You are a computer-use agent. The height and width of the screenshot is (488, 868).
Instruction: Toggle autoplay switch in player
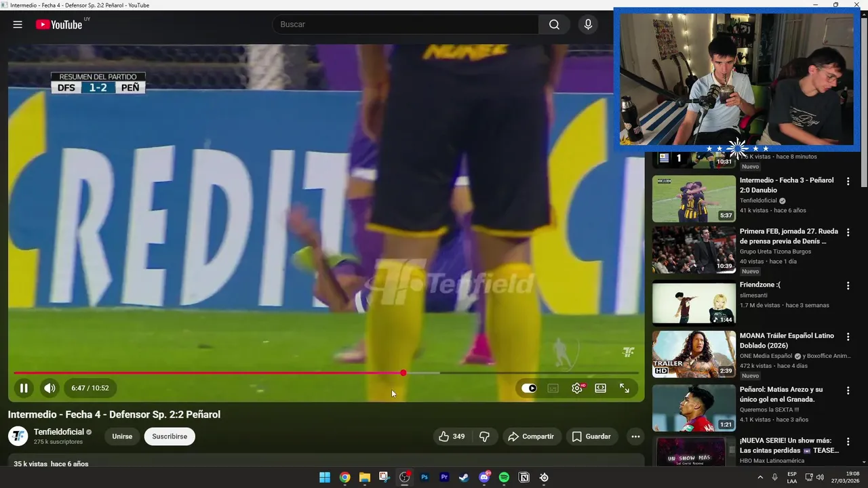pos(529,388)
